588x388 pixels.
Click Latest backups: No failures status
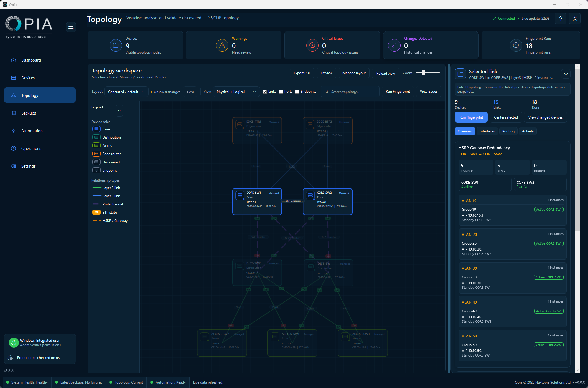click(78, 382)
